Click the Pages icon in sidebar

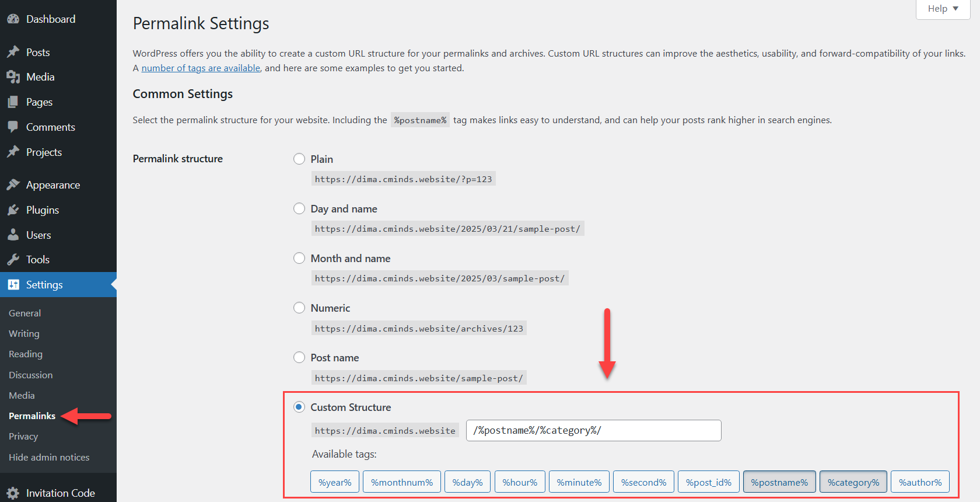pos(13,102)
